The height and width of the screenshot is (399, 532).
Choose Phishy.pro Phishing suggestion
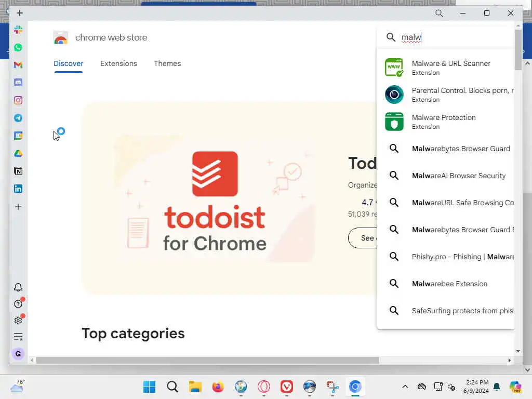[x=445, y=257]
